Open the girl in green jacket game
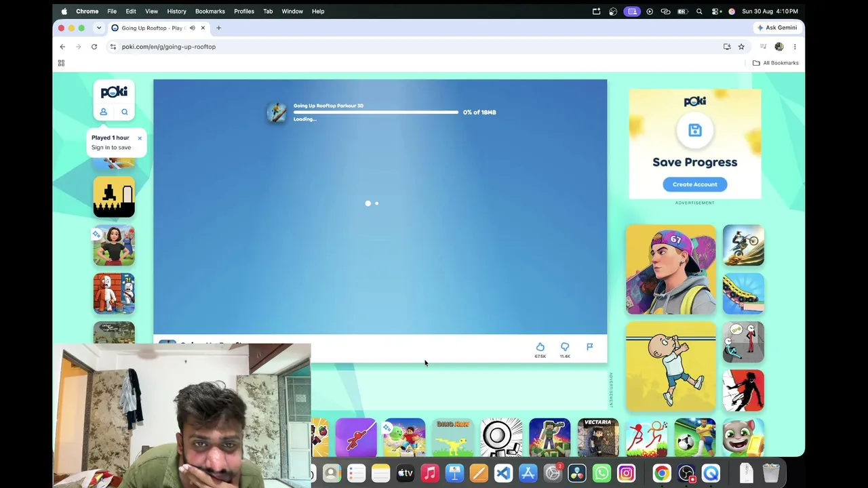The width and height of the screenshot is (868, 488). [x=114, y=245]
